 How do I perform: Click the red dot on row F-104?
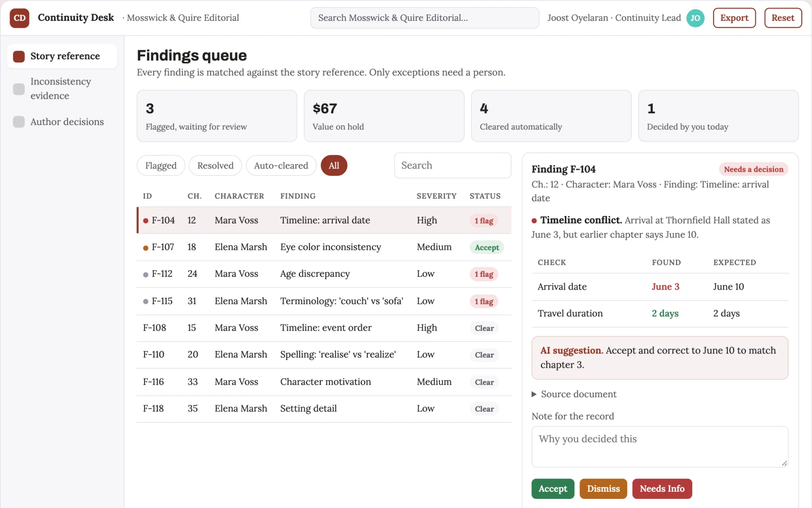click(146, 220)
